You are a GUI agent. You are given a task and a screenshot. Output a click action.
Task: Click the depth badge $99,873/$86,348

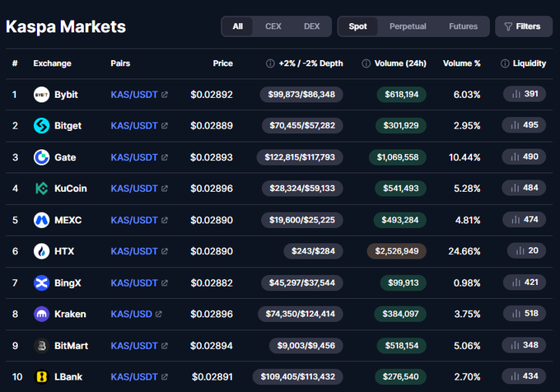point(301,95)
